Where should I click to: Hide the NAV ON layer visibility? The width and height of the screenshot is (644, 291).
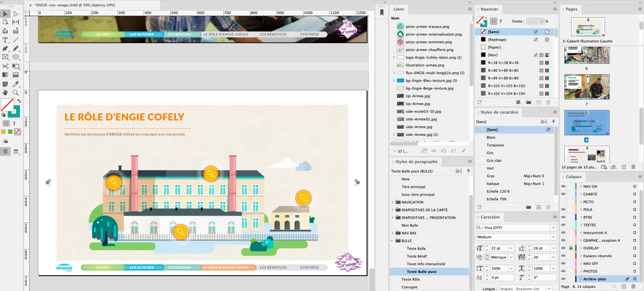click(563, 186)
